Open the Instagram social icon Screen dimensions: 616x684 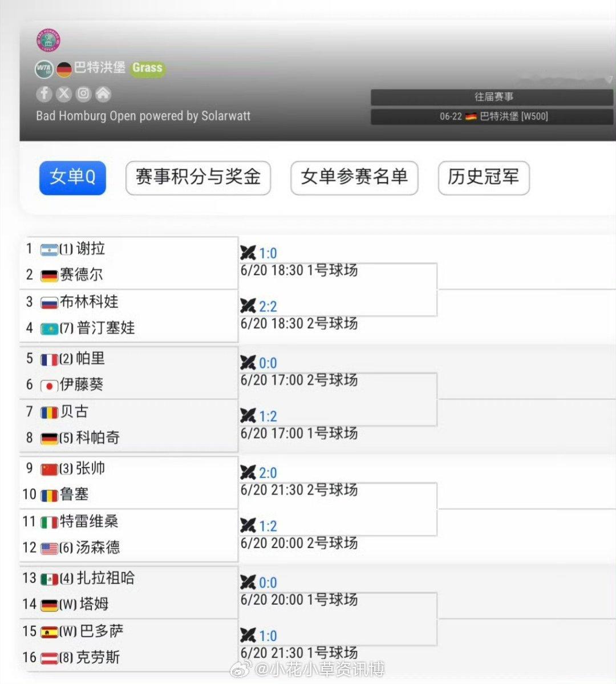83,94
